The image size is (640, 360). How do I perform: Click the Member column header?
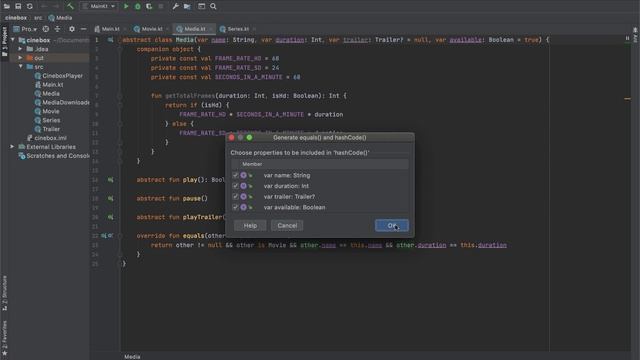(x=320, y=164)
